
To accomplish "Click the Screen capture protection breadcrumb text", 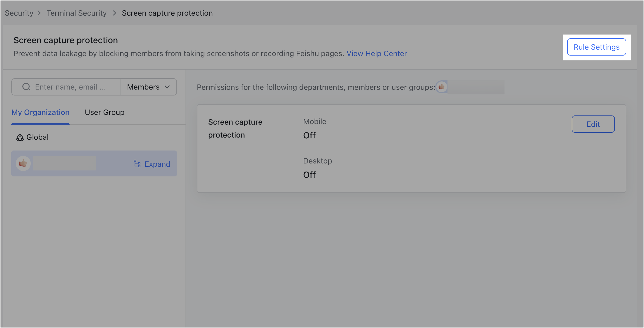I will [167, 13].
